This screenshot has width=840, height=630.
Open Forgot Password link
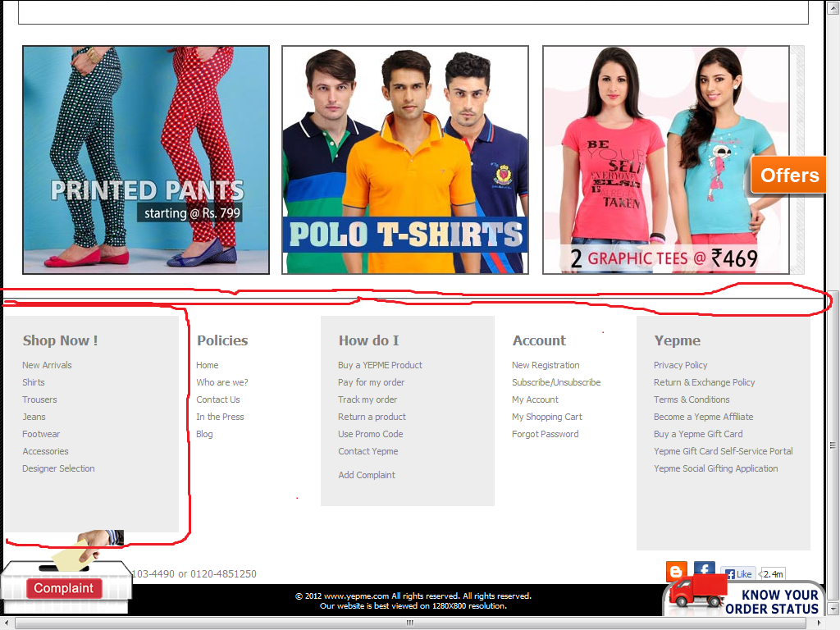click(546, 434)
